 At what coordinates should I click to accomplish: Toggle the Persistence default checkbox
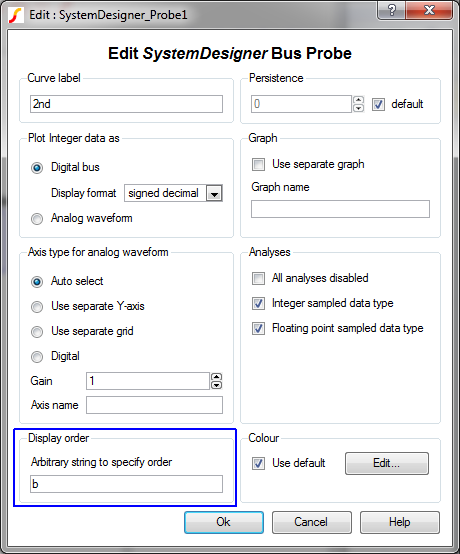(378, 105)
